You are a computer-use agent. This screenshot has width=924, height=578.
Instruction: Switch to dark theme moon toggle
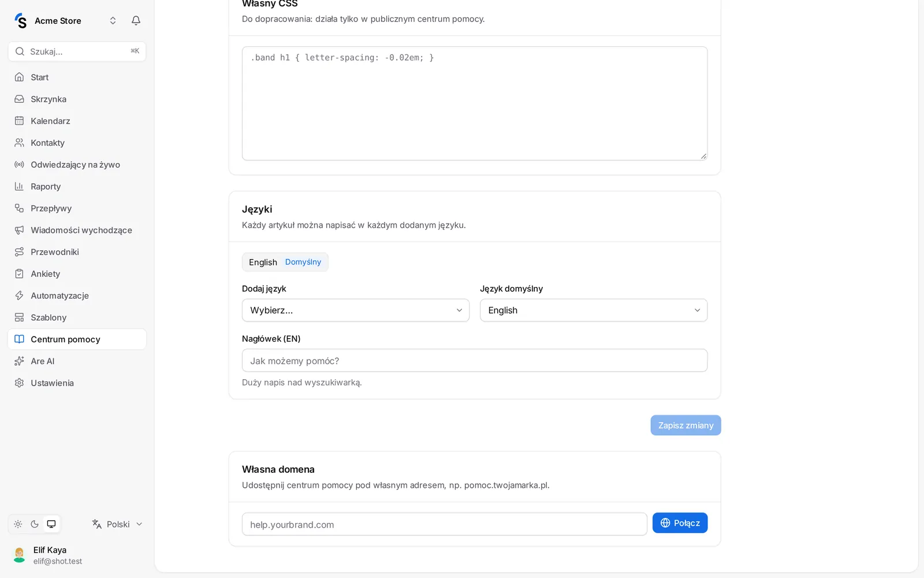point(35,524)
